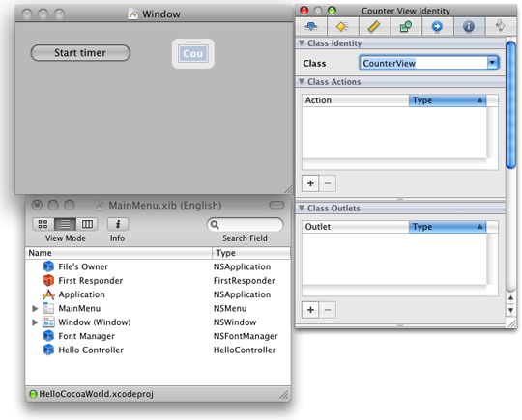Click the Name column header
This screenshot has height=420, width=522.
[119, 253]
